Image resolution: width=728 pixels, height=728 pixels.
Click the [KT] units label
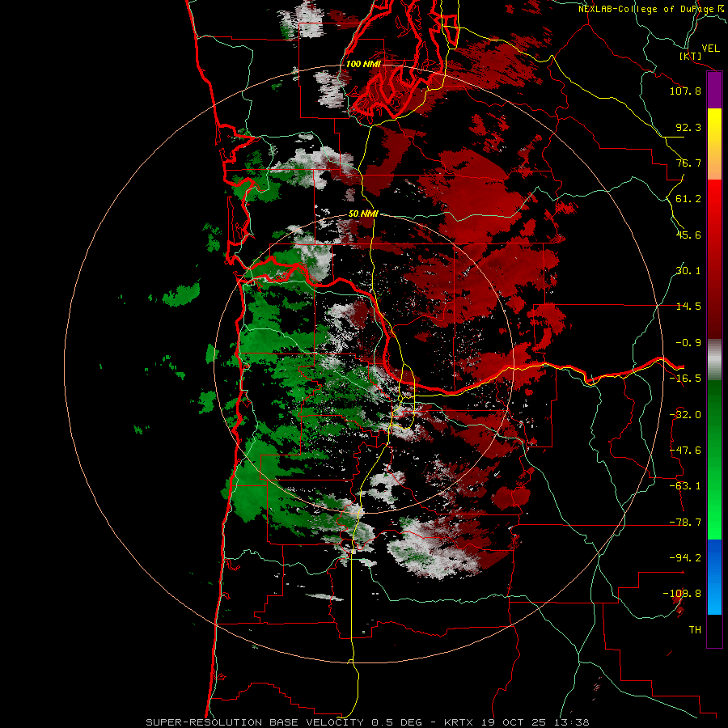click(x=691, y=56)
